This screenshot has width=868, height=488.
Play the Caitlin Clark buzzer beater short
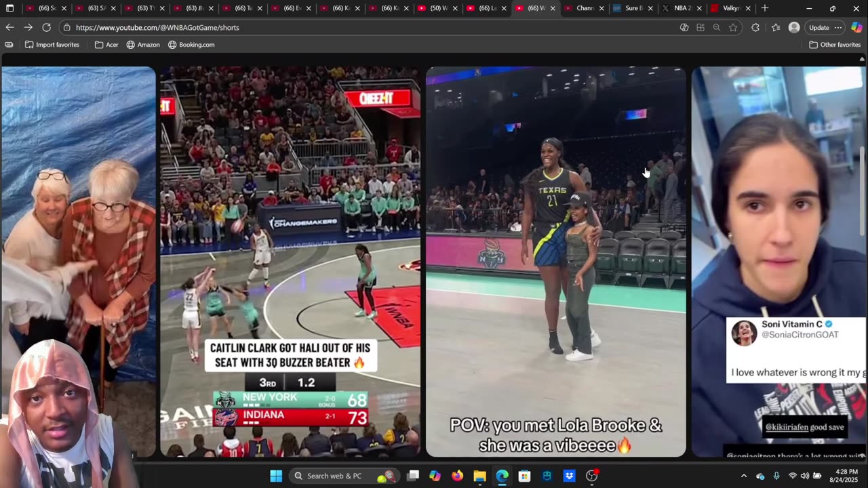pos(290,262)
